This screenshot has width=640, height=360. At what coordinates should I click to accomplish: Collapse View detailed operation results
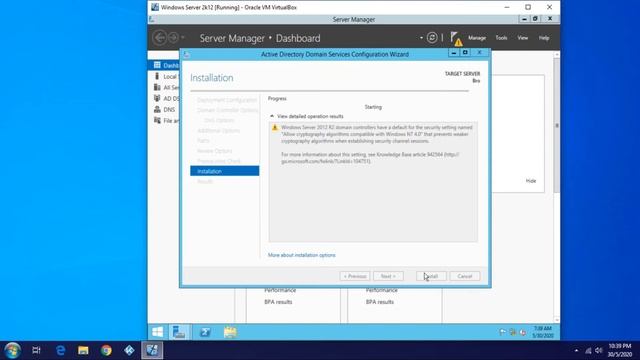307,116
